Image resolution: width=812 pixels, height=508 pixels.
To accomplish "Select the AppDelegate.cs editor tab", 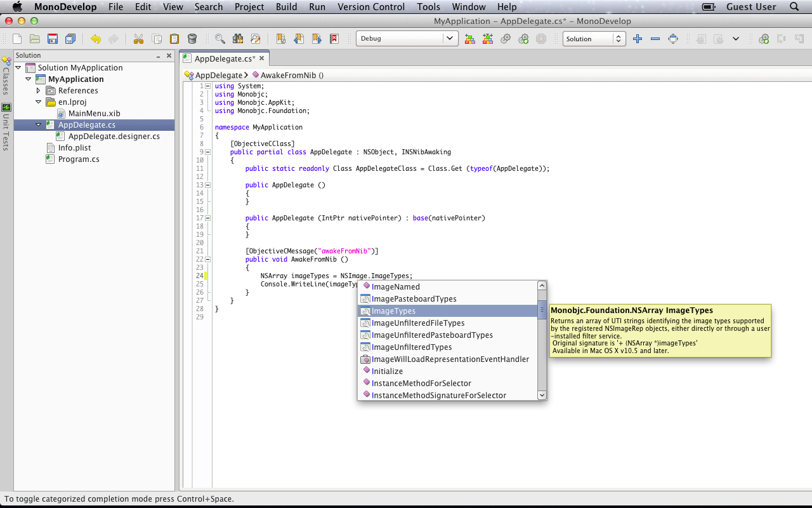I will pyautogui.click(x=225, y=58).
